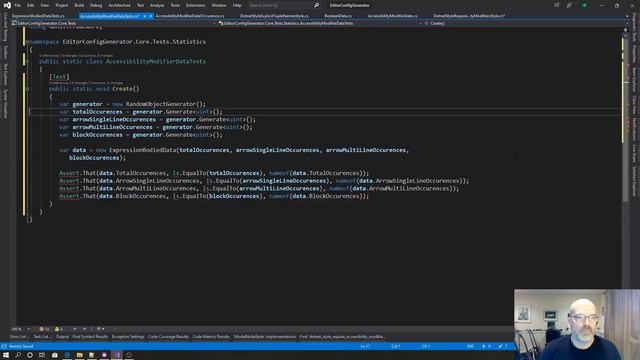The image size is (640, 360).
Task: Open the tab overflow dropdown arrow
Action: [x=627, y=16]
